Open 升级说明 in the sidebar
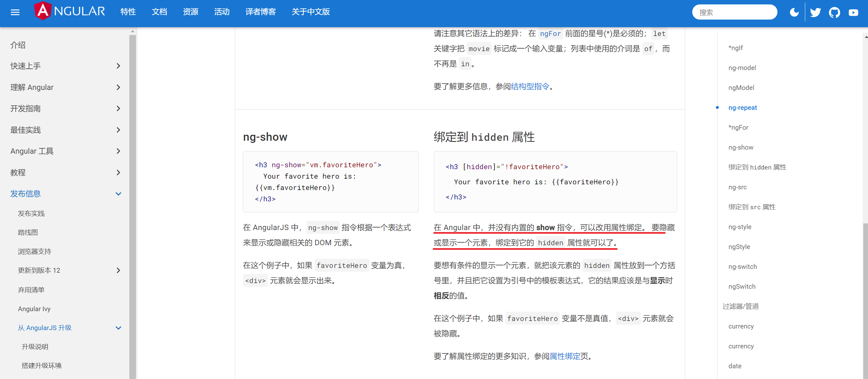The image size is (868, 379). click(x=35, y=347)
